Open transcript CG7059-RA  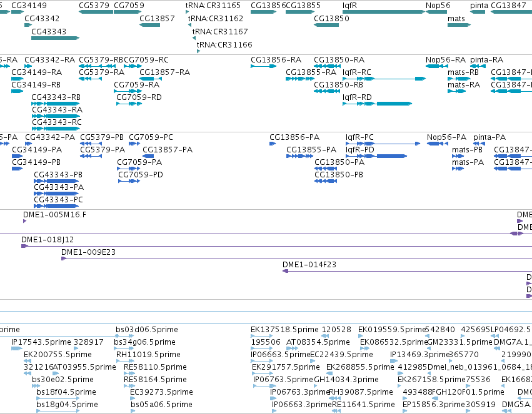(137, 85)
